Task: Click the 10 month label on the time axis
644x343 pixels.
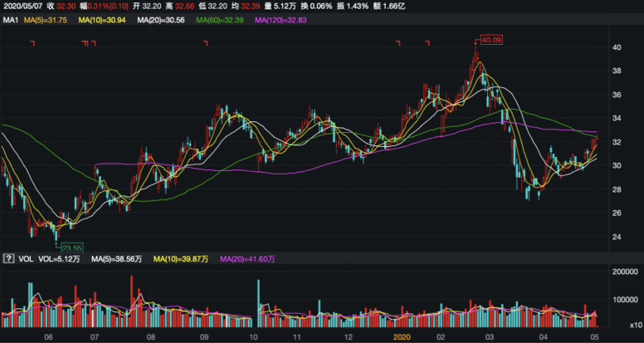Action: click(x=253, y=336)
